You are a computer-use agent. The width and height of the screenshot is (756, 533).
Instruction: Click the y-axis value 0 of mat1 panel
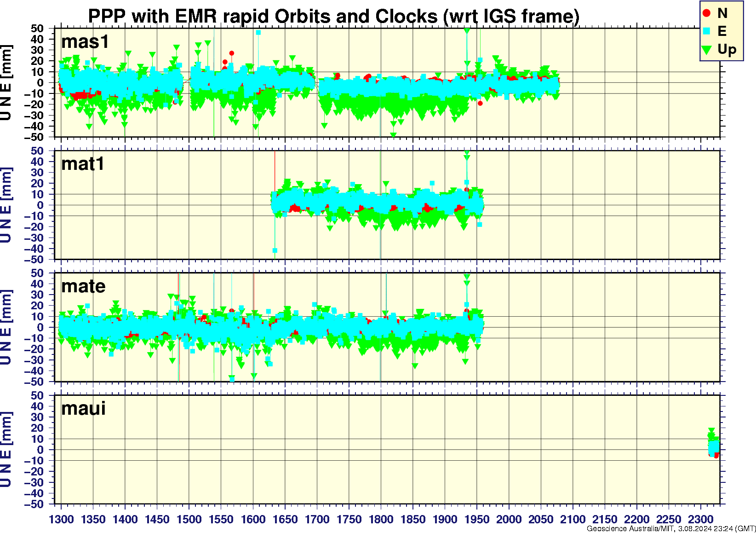pyautogui.click(x=40, y=205)
